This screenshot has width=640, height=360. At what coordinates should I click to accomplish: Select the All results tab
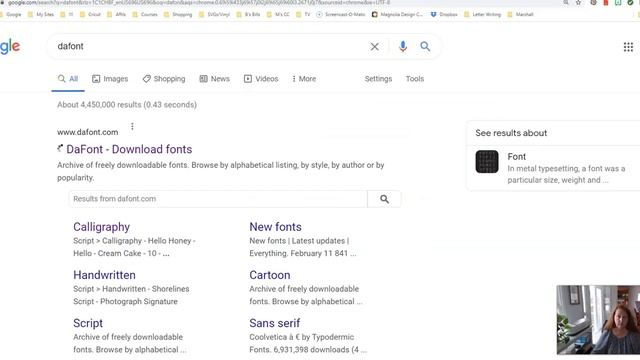click(x=68, y=79)
